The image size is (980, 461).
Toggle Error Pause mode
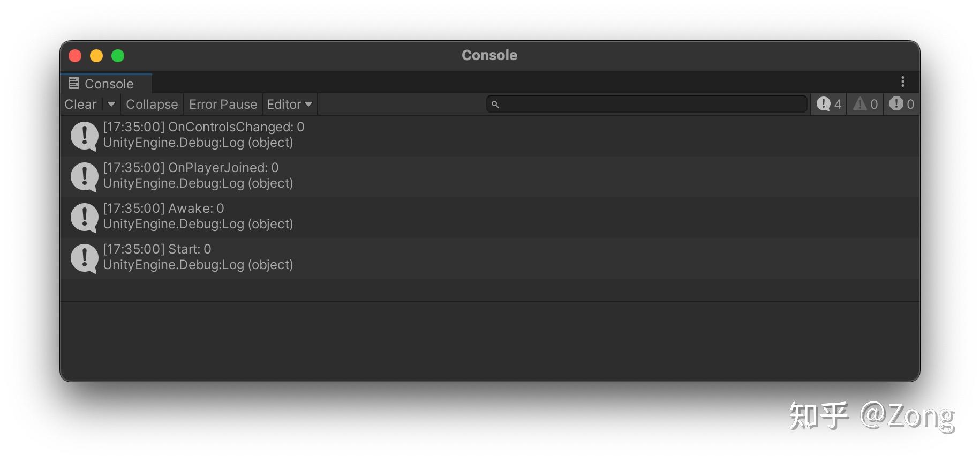tap(223, 105)
